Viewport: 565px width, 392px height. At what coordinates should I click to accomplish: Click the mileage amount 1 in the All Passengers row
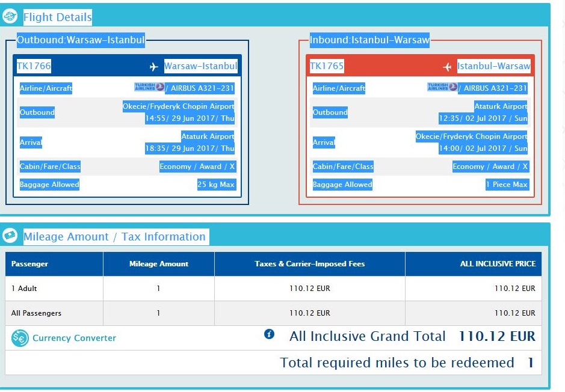[x=158, y=313]
